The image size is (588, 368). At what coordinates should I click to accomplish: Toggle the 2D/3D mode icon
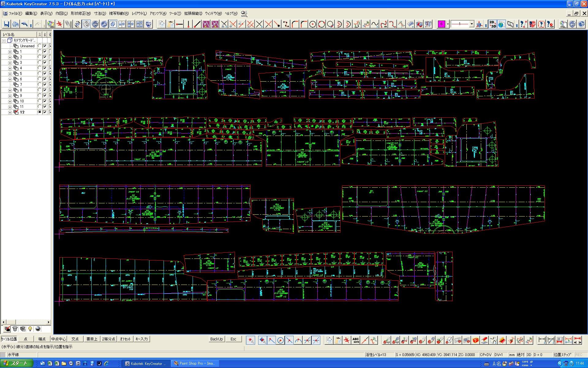pos(492,24)
